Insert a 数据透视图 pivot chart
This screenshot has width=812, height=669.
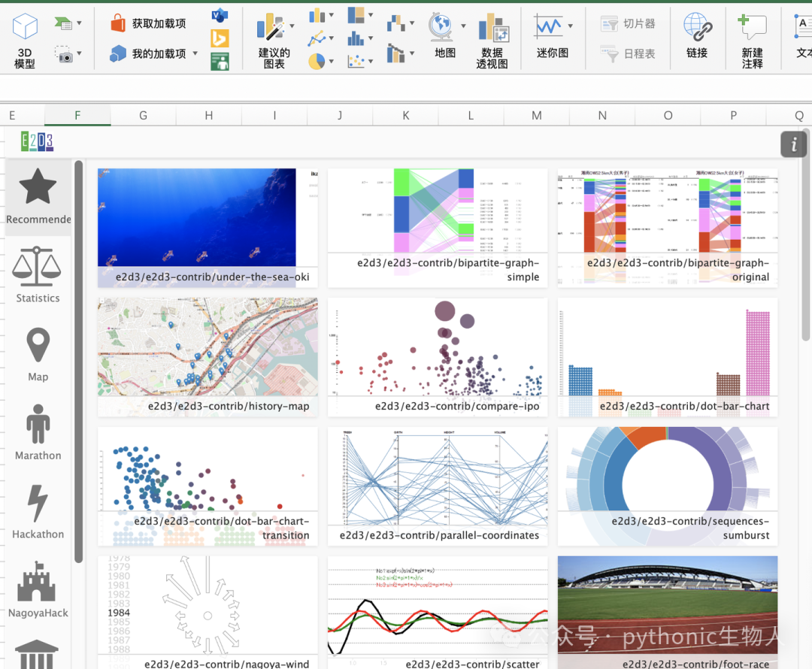click(x=492, y=39)
